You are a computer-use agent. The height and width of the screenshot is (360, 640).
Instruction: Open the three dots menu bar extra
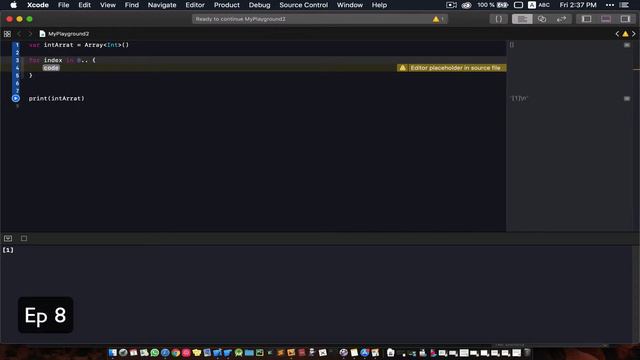point(610,5)
